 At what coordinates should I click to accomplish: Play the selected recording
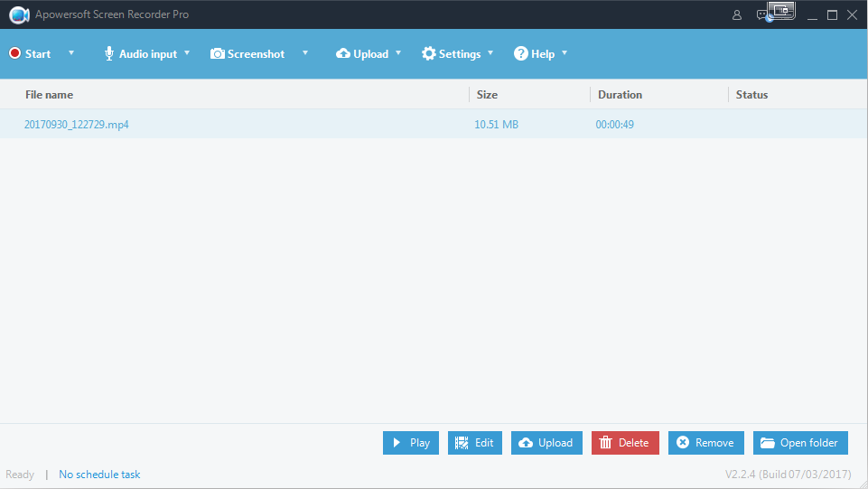(x=411, y=443)
